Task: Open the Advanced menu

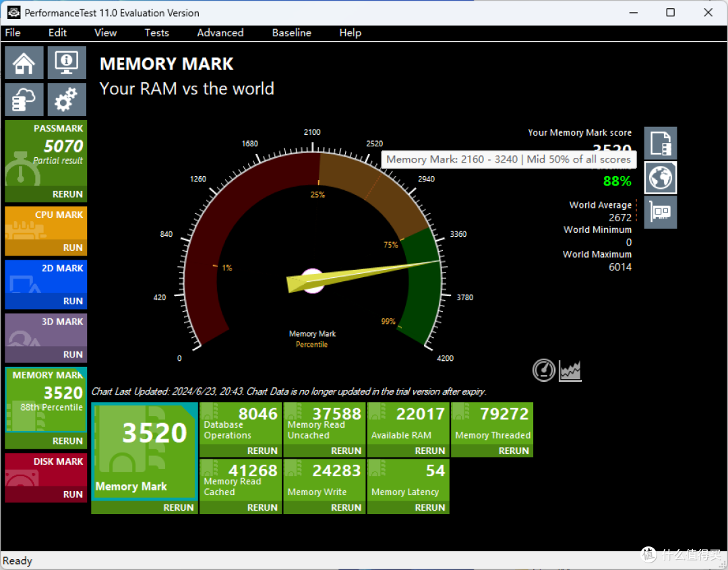Action: click(x=220, y=32)
